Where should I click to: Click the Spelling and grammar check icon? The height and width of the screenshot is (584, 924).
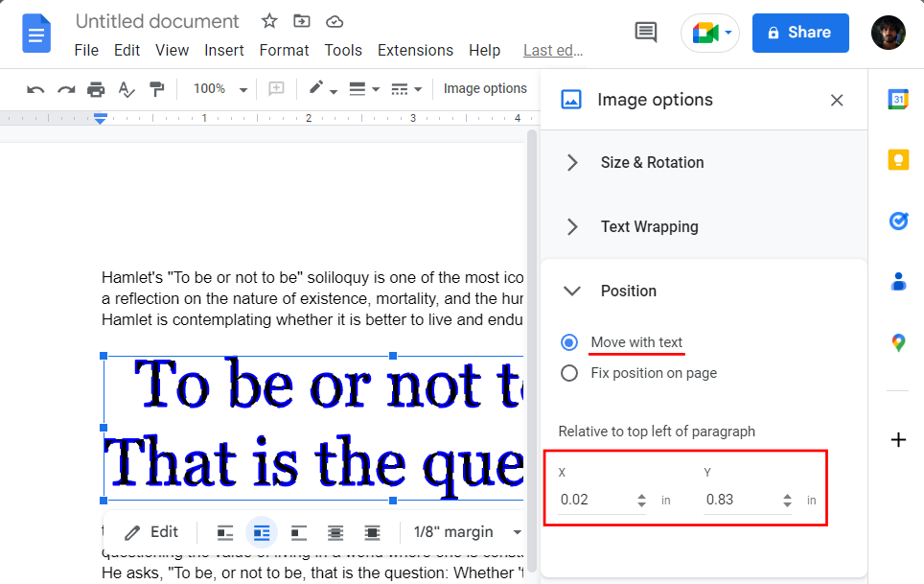[127, 89]
